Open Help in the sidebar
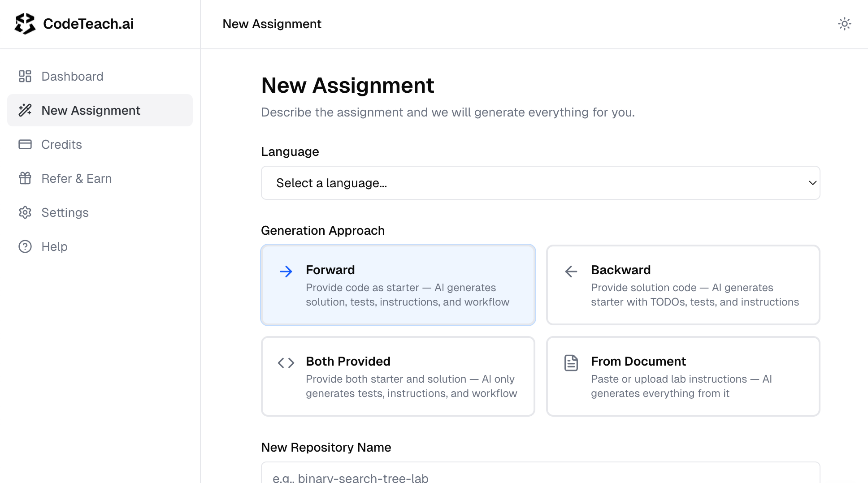This screenshot has width=868, height=483. [100, 246]
